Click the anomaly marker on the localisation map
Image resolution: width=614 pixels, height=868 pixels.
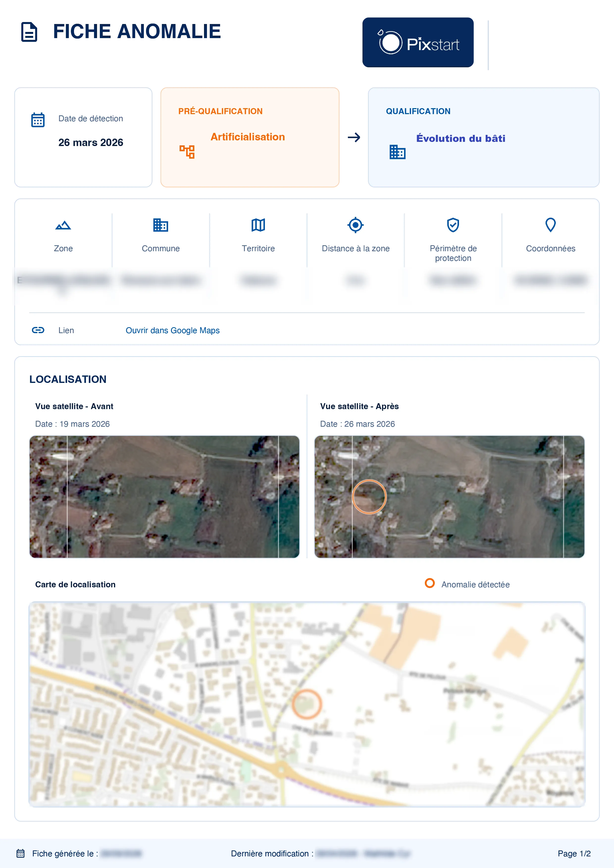[307, 704]
